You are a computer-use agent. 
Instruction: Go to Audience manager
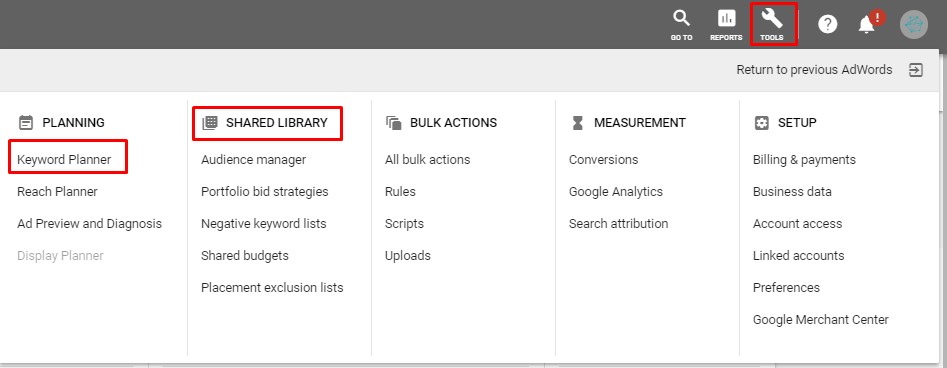(x=254, y=160)
